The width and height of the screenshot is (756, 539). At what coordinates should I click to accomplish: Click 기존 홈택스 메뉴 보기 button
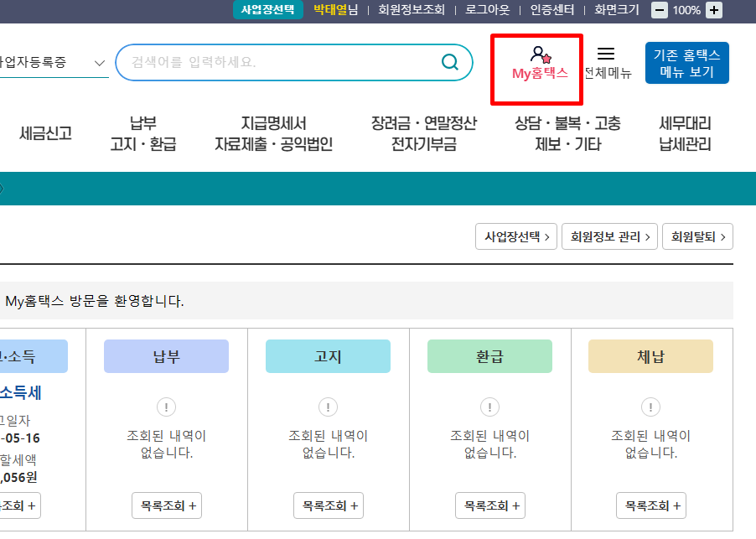687,63
